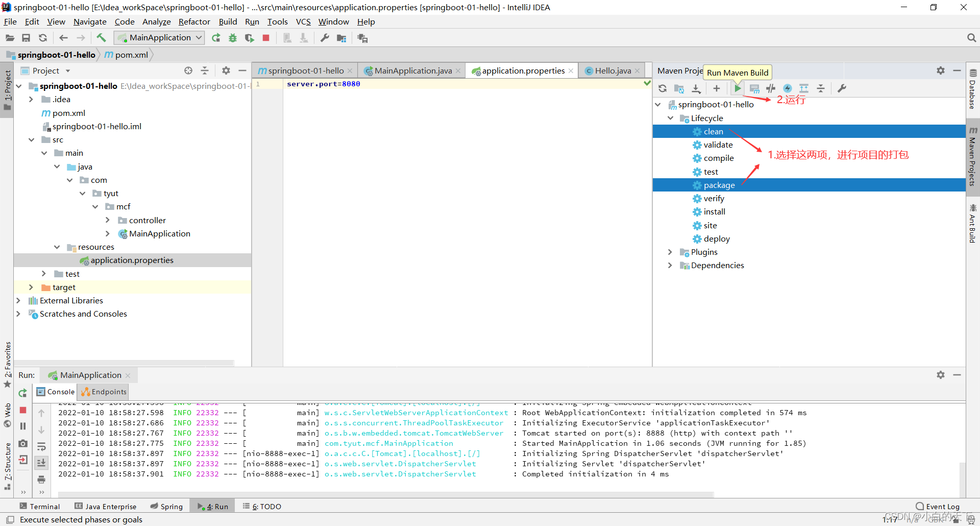The image size is (980, 526).
Task: Click Scroll from Source target icon in Project panel
Action: 188,70
